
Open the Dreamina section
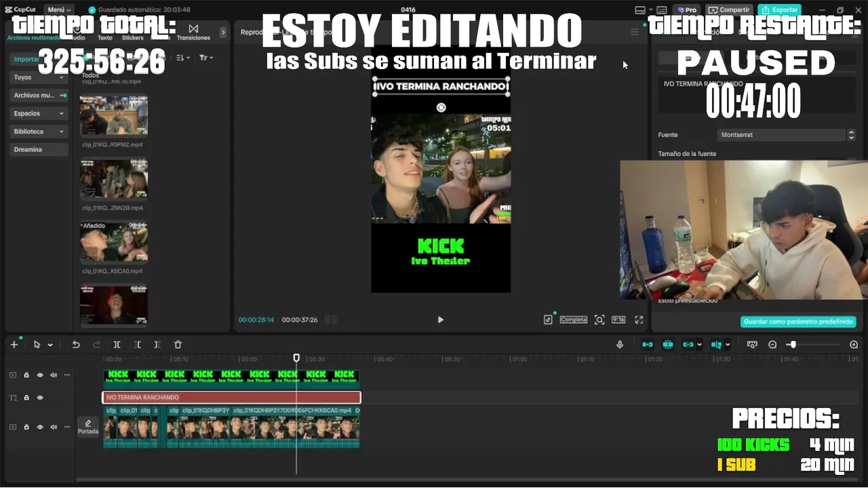39,149
